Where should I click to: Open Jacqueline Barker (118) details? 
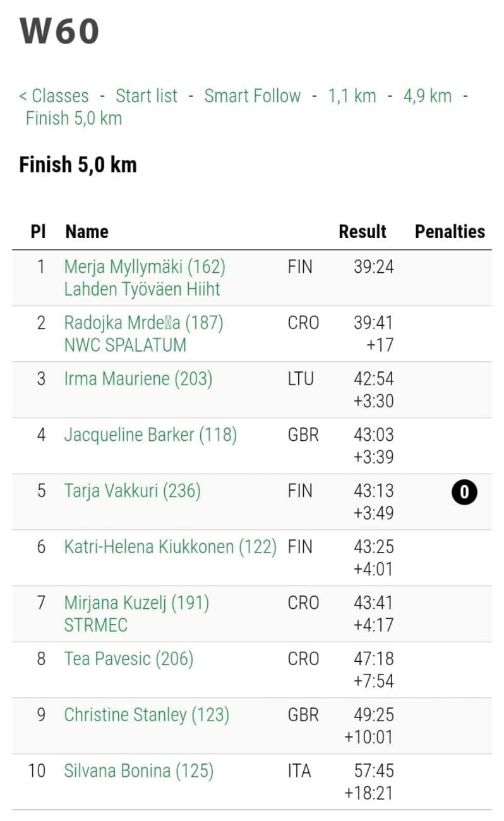click(x=150, y=435)
